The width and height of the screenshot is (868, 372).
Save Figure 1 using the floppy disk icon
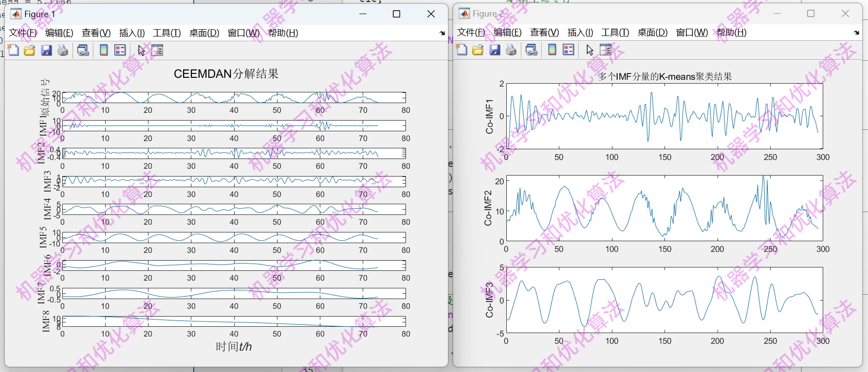point(46,50)
